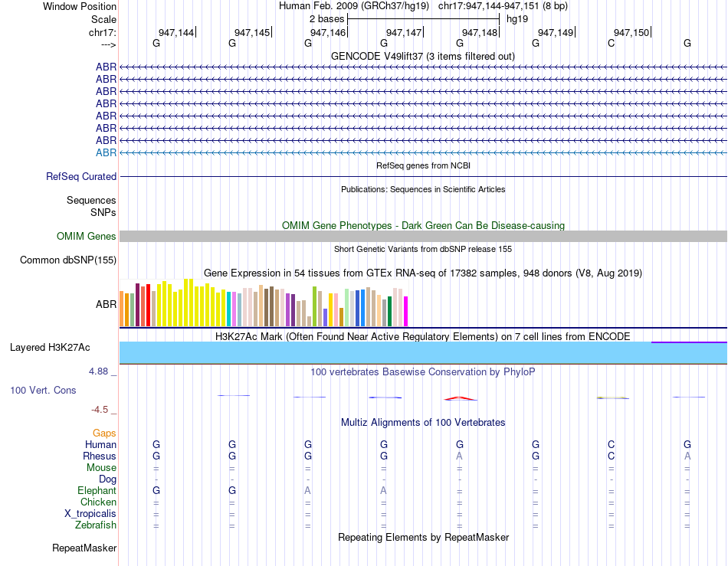Click Multiz Alignments of 100 Vertebrates title
728x566 pixels.
[x=423, y=422]
